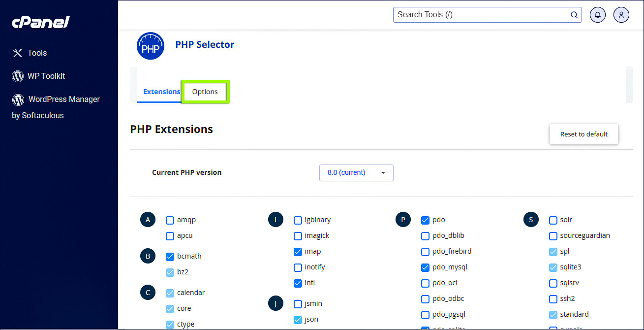Click the PHP Selector gauge icon
644x330 pixels.
click(151, 46)
